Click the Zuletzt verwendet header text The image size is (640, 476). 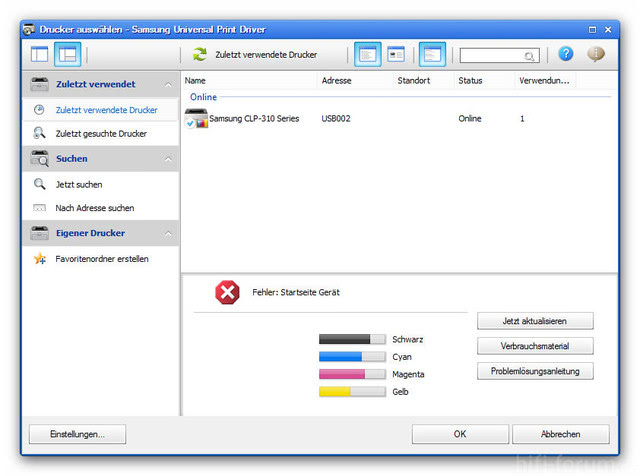pyautogui.click(x=96, y=84)
